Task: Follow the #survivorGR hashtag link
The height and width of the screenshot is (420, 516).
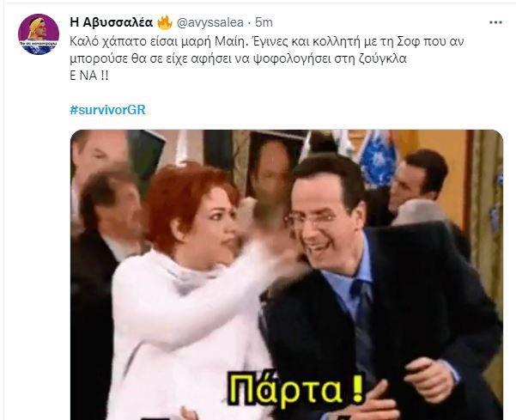Action: [x=107, y=110]
